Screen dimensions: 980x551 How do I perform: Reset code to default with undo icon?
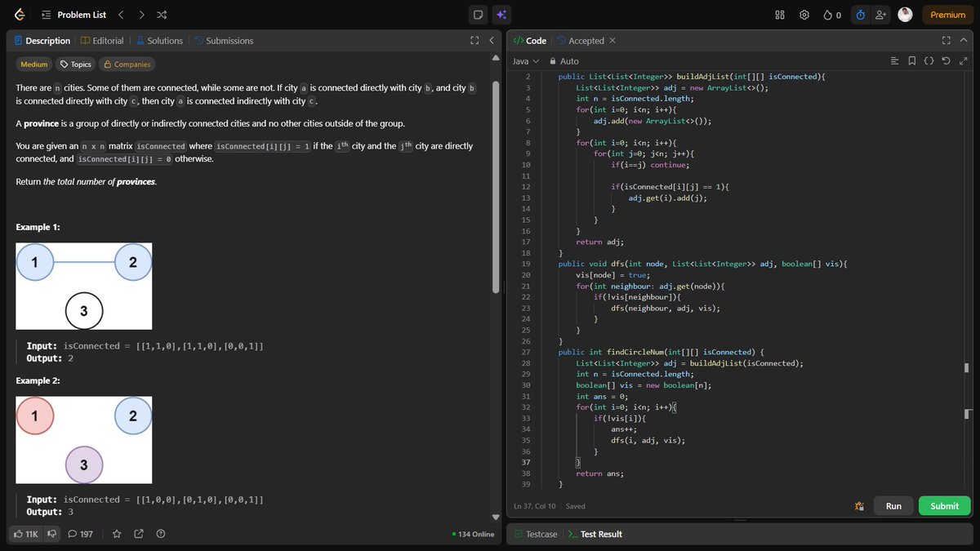pyautogui.click(x=946, y=61)
